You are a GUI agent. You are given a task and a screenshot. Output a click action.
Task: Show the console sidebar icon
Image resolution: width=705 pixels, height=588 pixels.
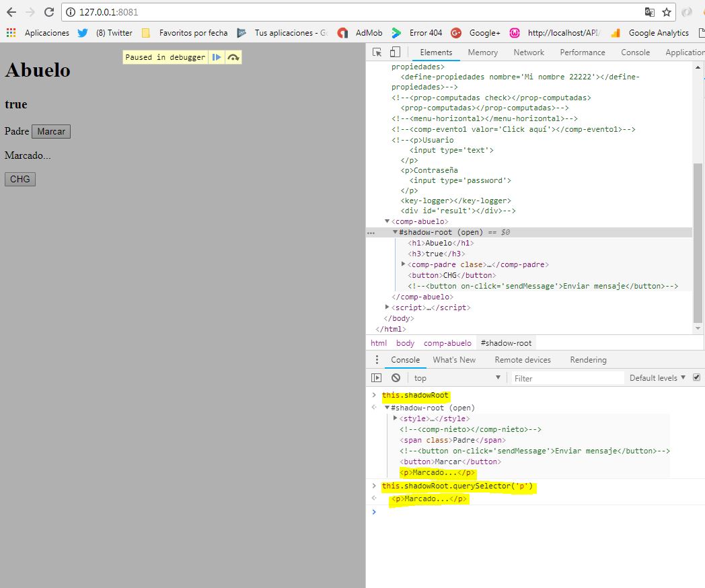[x=376, y=378]
